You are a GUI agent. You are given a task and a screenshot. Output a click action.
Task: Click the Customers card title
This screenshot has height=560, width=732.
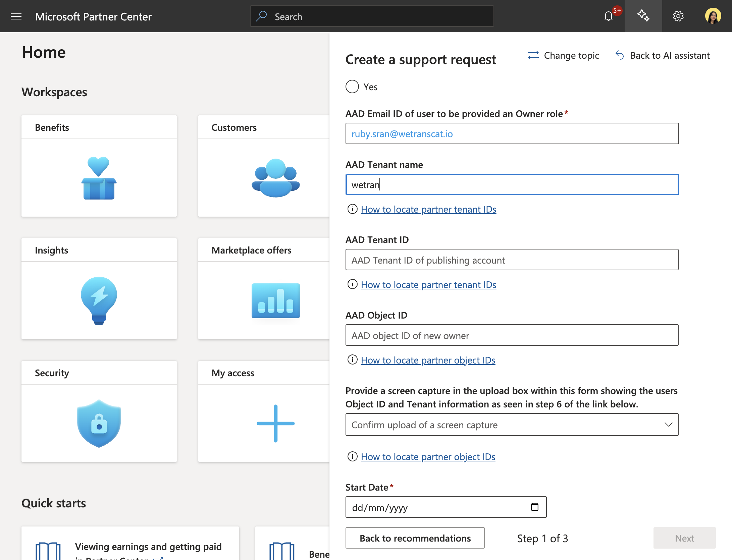pos(234,127)
